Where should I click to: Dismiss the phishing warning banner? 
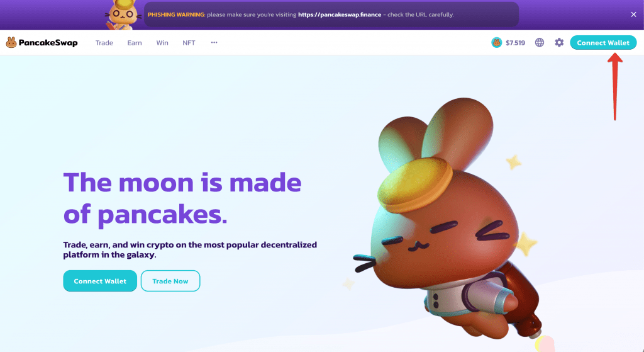pyautogui.click(x=633, y=14)
